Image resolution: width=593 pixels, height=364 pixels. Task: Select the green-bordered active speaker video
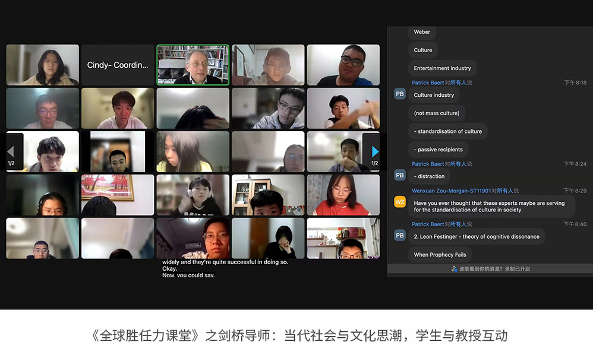[x=193, y=65]
